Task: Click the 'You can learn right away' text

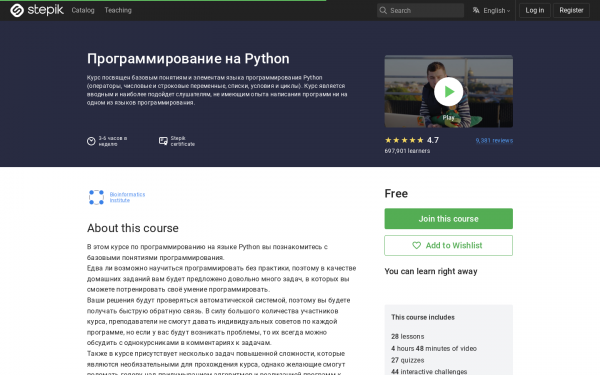Action: pyautogui.click(x=431, y=271)
